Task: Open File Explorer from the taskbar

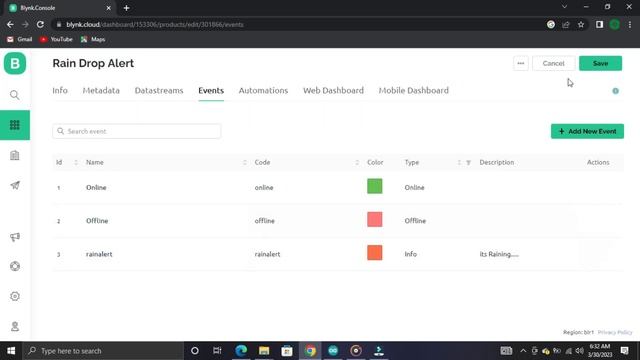Action: 264,351
